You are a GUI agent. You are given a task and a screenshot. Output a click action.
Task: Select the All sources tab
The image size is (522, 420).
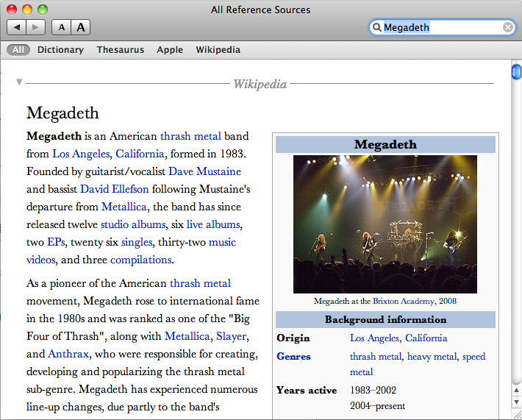[x=18, y=50]
